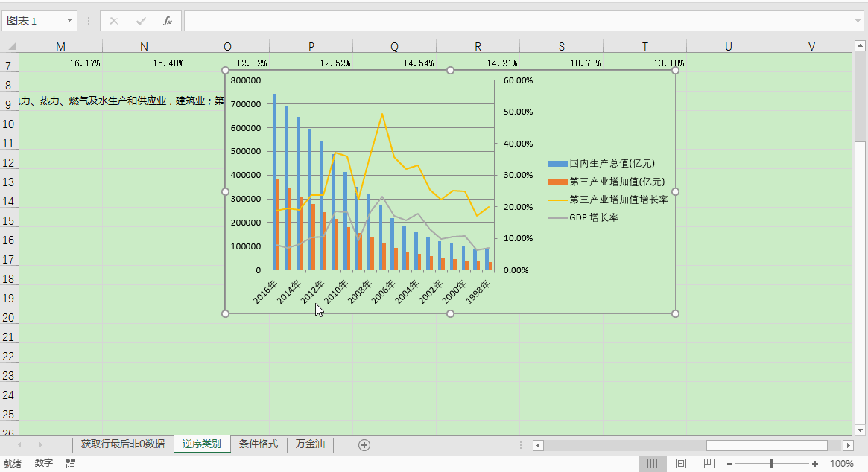Image resolution: width=868 pixels, height=472 pixels.
Task: Click the 100% zoom level button
Action: click(x=842, y=464)
